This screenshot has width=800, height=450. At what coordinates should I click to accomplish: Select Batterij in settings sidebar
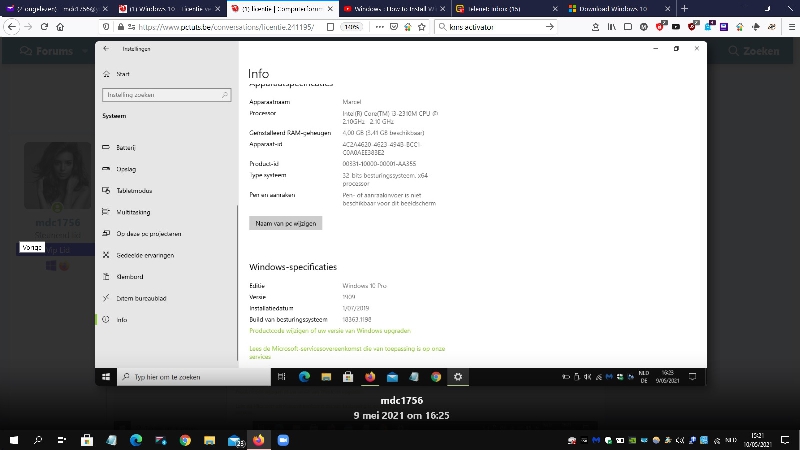click(x=125, y=148)
